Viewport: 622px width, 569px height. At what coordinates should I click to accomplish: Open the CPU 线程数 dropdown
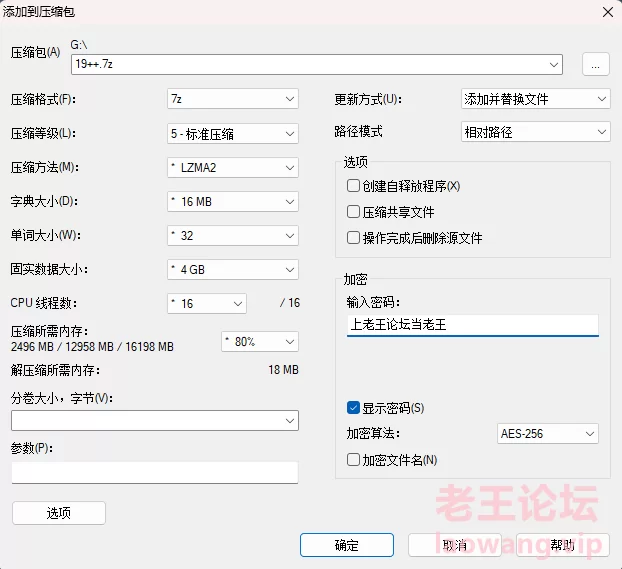point(207,304)
